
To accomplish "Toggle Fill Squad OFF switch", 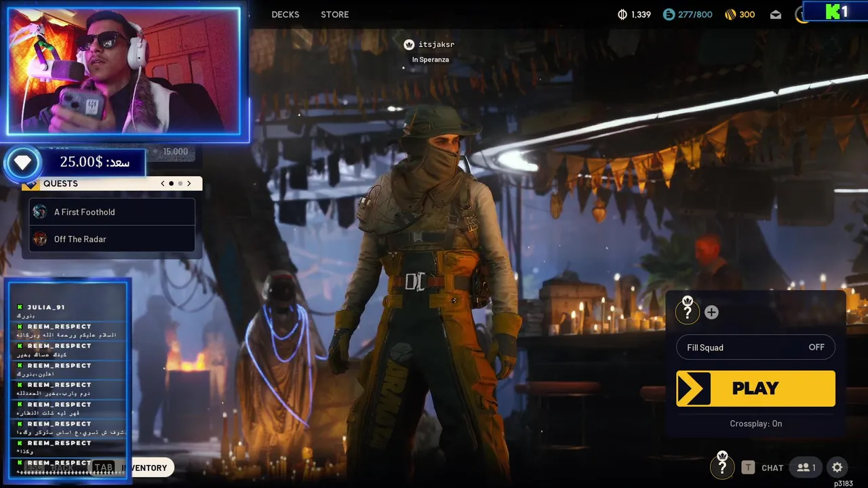I will click(755, 347).
